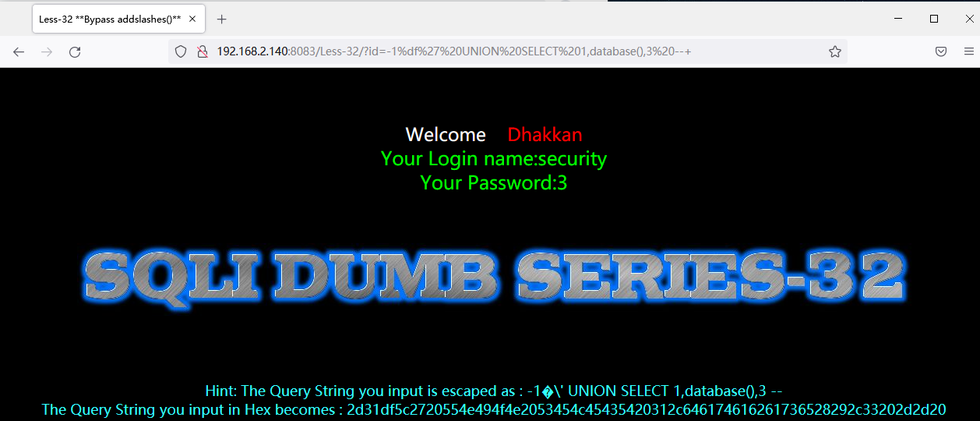This screenshot has height=421, width=980.
Task: Close the Less-32 Bypass addslashes tab
Action: point(192,19)
